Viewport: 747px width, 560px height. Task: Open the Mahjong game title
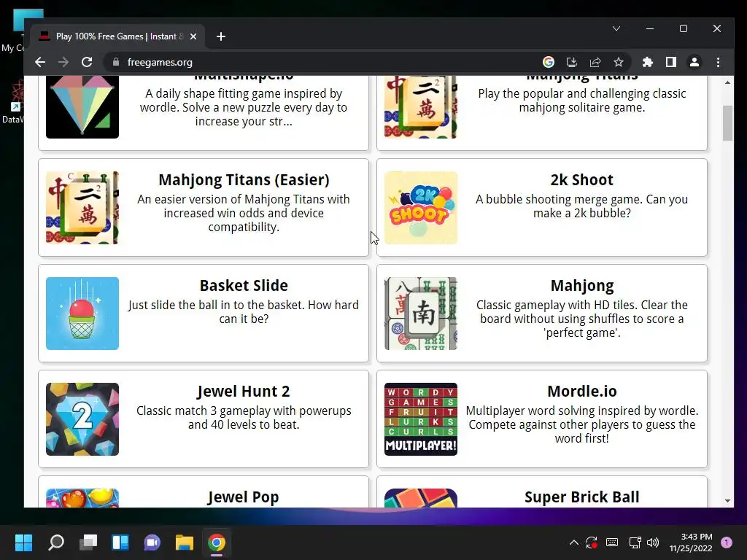pos(581,286)
